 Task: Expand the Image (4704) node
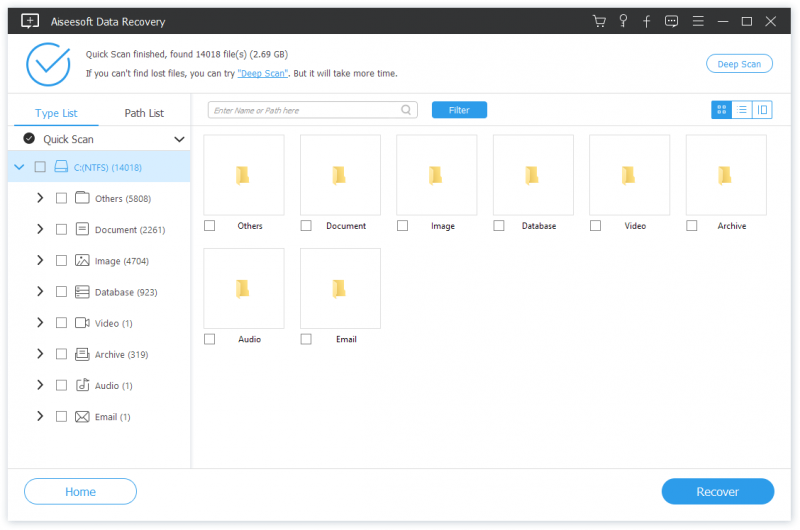coord(40,260)
